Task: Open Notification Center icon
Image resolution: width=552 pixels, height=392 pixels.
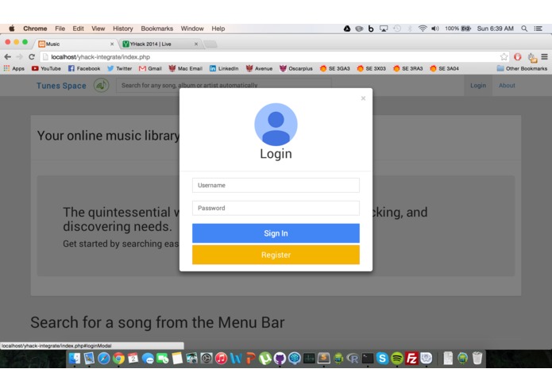Action: pyautogui.click(x=538, y=29)
